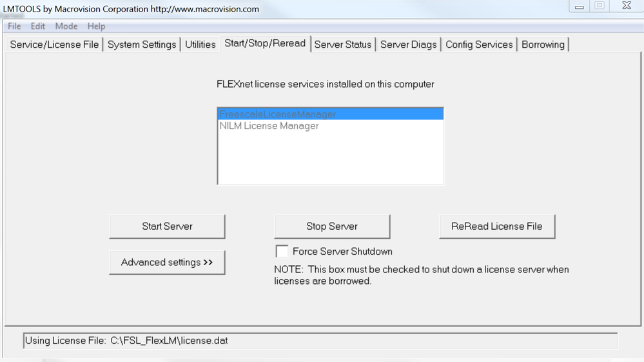Image resolution: width=644 pixels, height=362 pixels.
Task: Open the Edit menu
Action: (x=38, y=26)
